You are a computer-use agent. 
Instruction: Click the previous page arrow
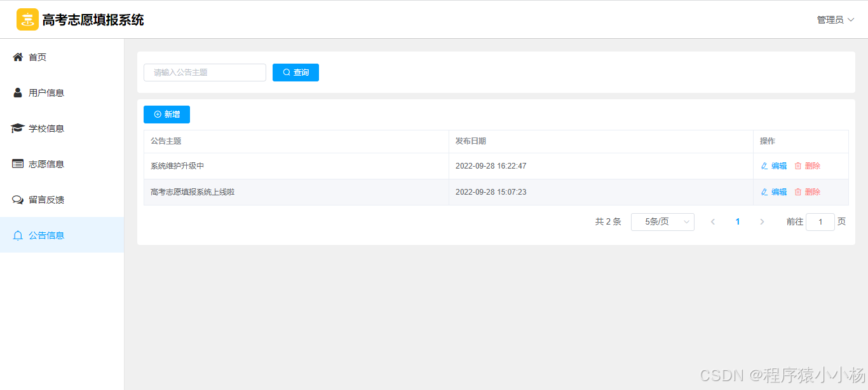tap(713, 222)
